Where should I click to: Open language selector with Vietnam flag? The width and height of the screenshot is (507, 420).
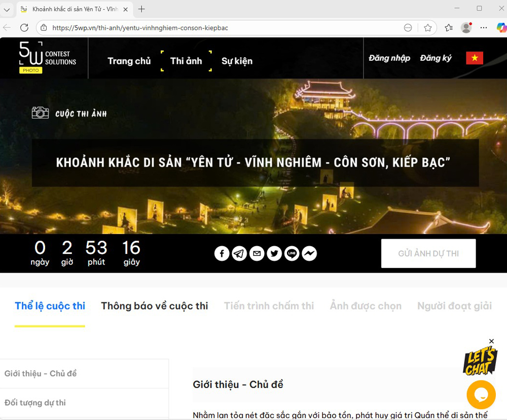pos(475,58)
